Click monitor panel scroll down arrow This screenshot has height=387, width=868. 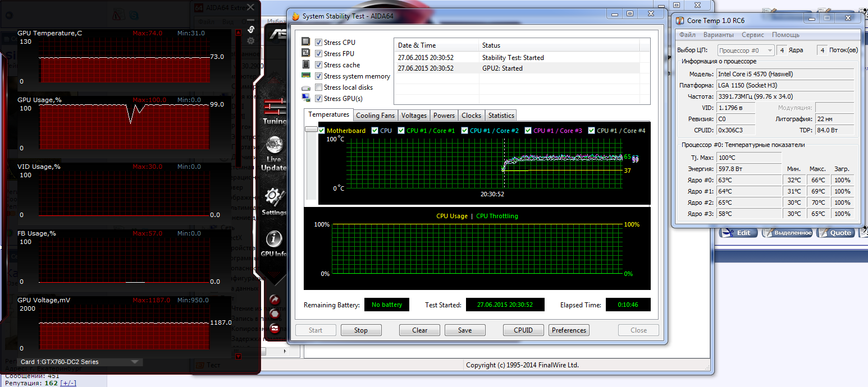(x=238, y=356)
